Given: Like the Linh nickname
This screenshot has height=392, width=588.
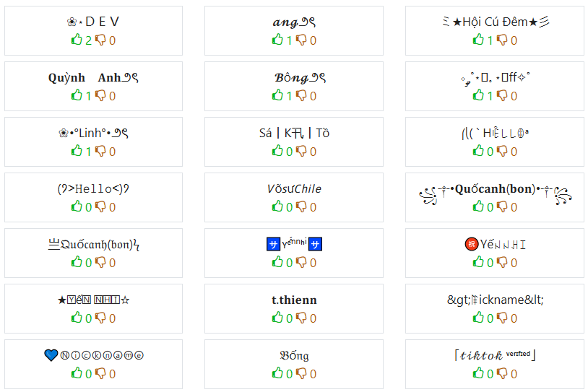Looking at the screenshot, I should point(77,151).
